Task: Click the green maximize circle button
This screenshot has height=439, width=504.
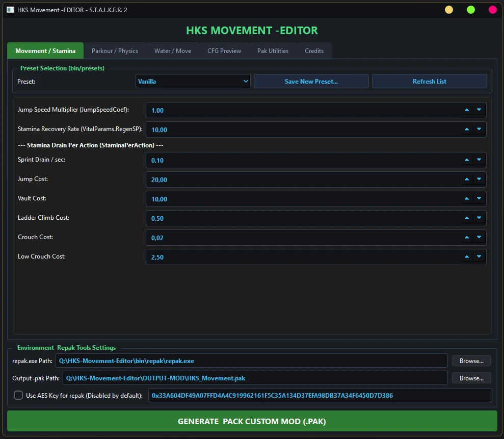Action: tap(470, 10)
